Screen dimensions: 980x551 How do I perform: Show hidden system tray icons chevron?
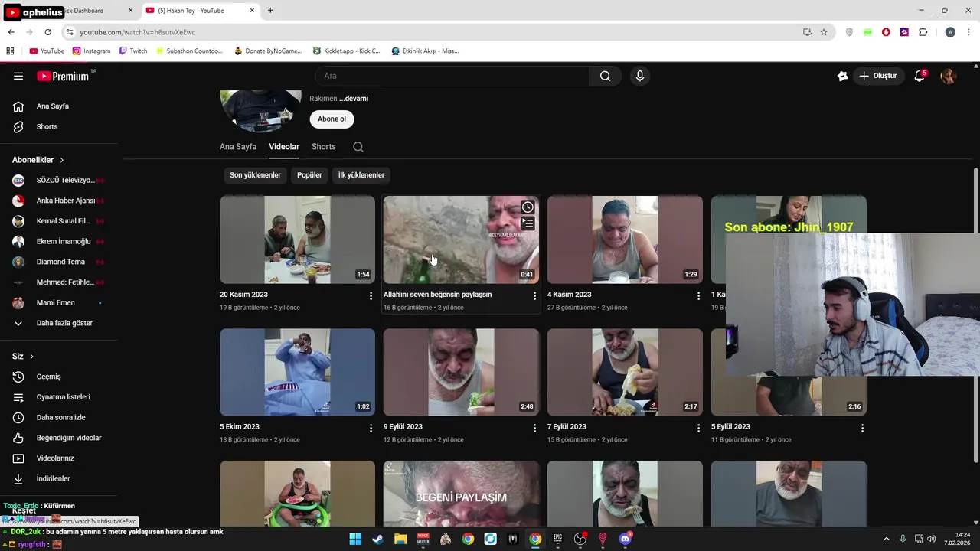(887, 539)
